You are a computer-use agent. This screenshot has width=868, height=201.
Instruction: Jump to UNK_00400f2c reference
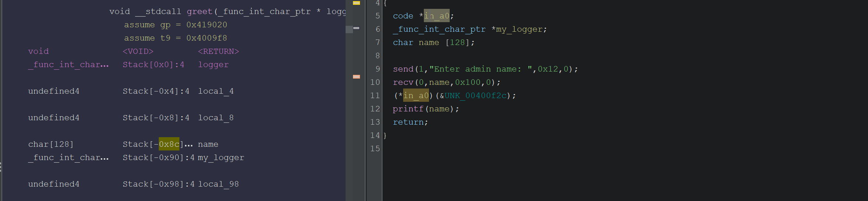tap(476, 96)
